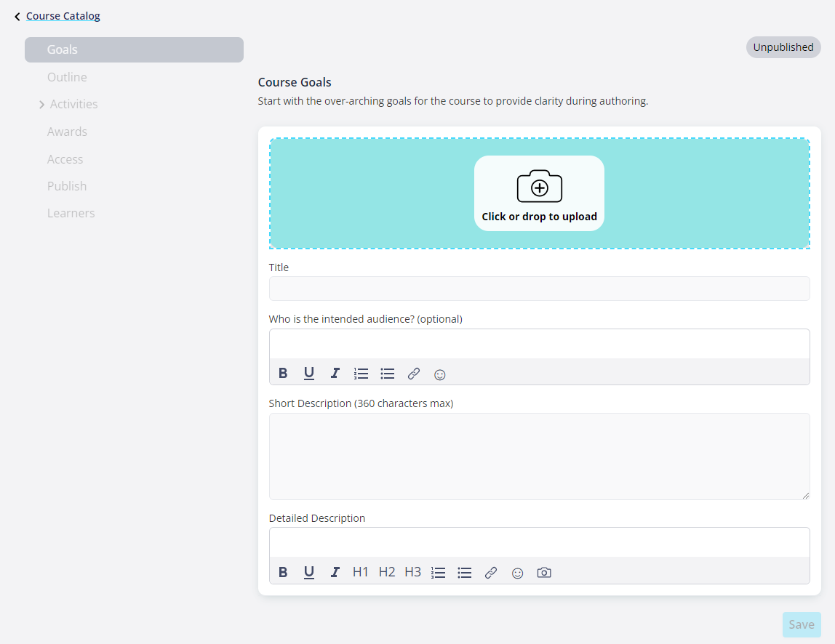Toggle underline in intended audience editor
The image size is (835, 644).
click(x=309, y=374)
